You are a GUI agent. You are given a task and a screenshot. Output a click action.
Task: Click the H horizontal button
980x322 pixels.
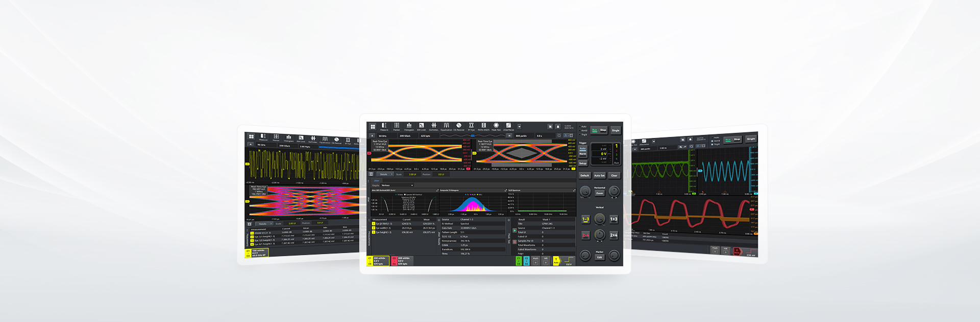(x=509, y=135)
